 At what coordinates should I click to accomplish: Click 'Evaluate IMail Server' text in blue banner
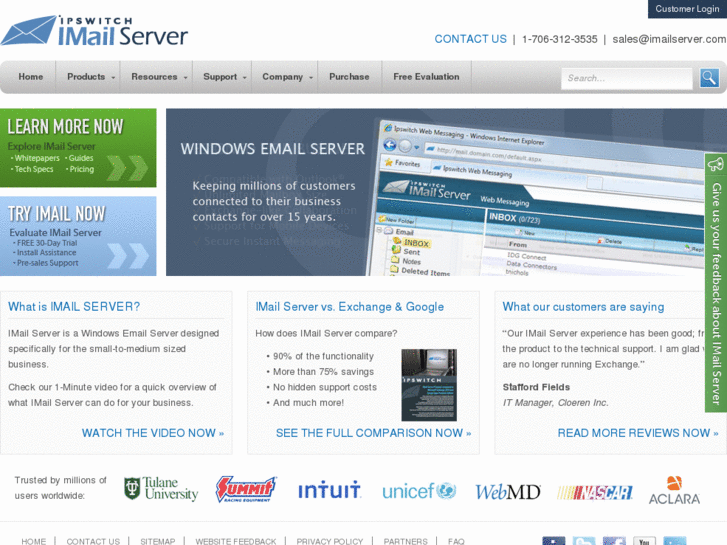coord(55,233)
